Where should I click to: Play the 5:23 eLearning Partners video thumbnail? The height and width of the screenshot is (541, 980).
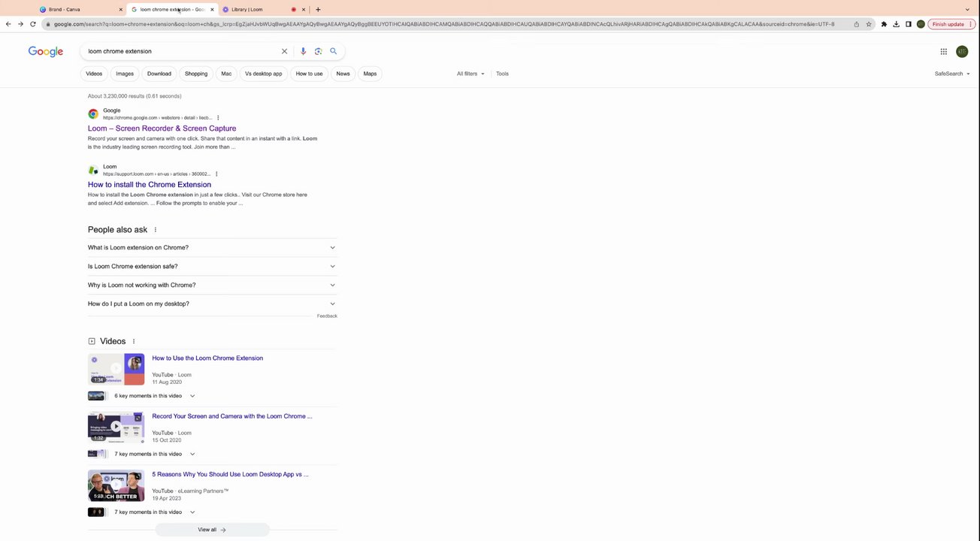point(116,485)
